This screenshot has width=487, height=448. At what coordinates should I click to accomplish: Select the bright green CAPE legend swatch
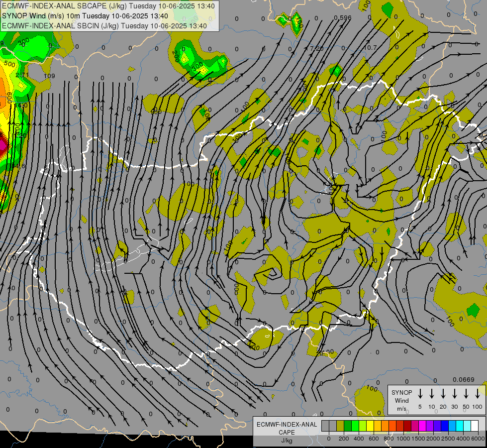pyautogui.click(x=355, y=426)
